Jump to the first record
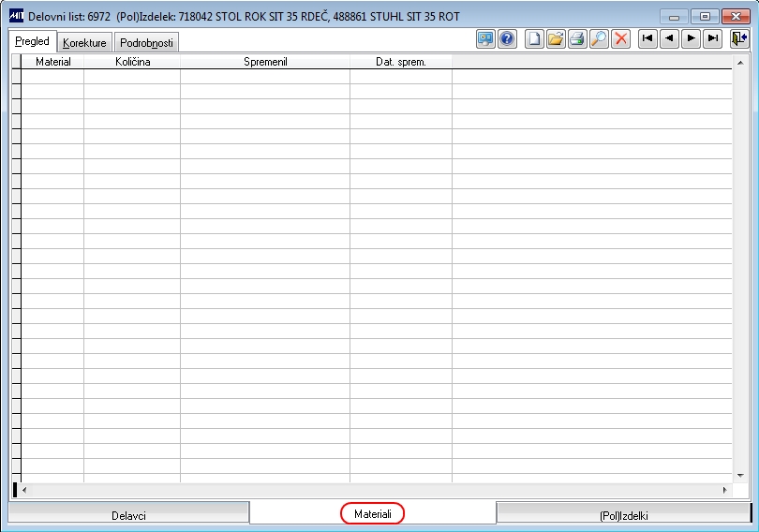Viewport: 759px width, 532px height. click(647, 38)
